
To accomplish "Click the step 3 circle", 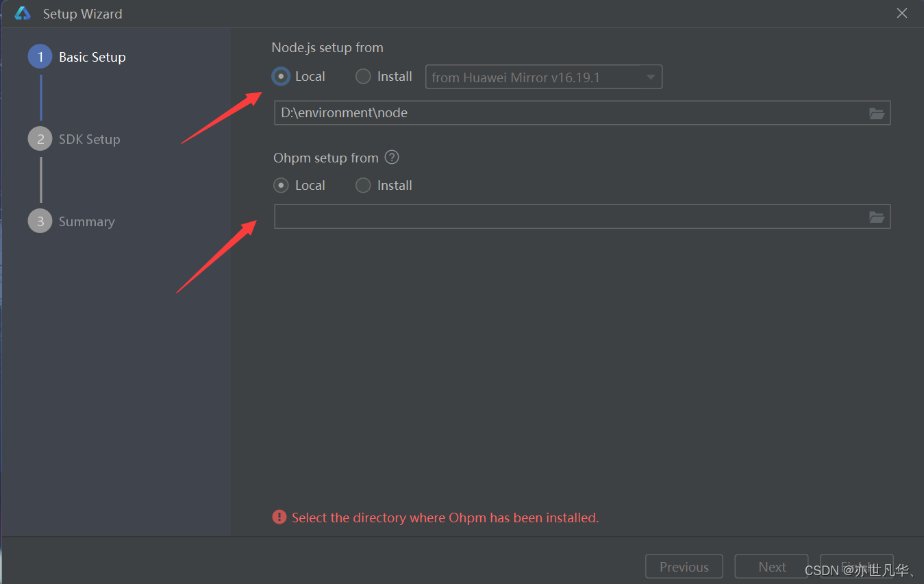I will pyautogui.click(x=40, y=221).
